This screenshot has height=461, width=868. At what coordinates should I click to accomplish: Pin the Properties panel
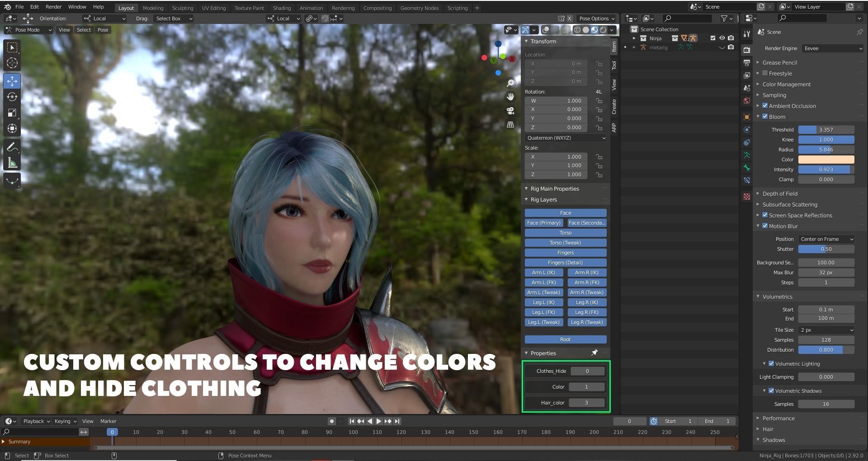[x=594, y=353]
